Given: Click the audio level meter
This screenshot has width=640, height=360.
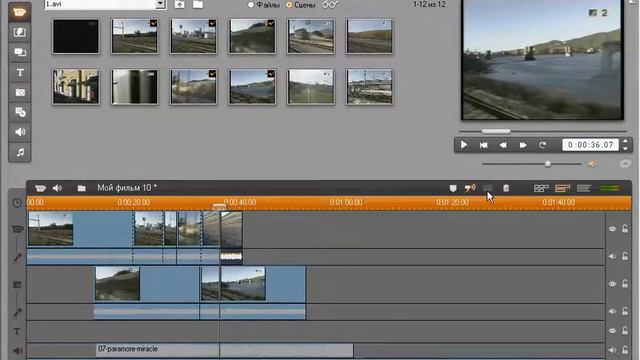Looking at the screenshot, I should (x=610, y=188).
